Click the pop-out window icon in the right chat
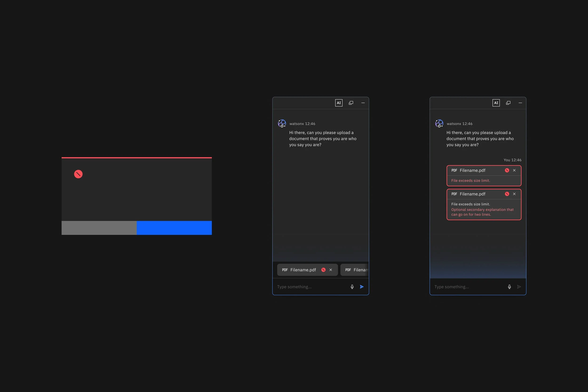 coord(508,103)
